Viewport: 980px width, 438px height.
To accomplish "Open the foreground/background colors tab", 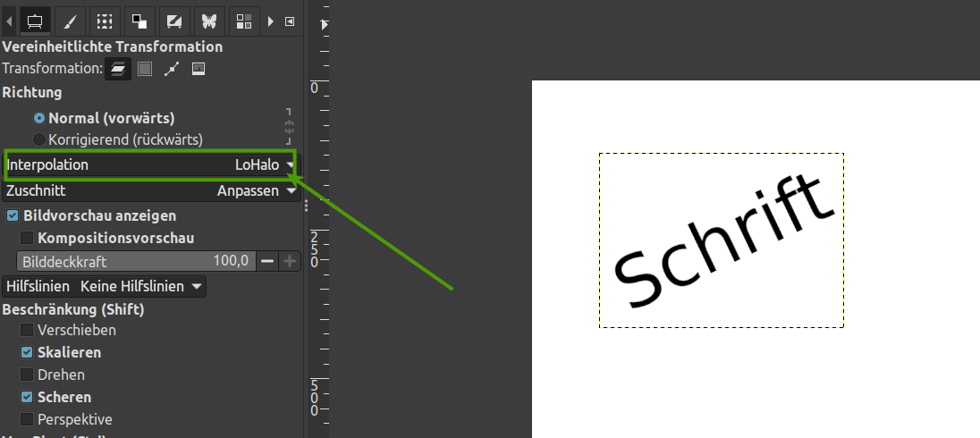I will [139, 21].
